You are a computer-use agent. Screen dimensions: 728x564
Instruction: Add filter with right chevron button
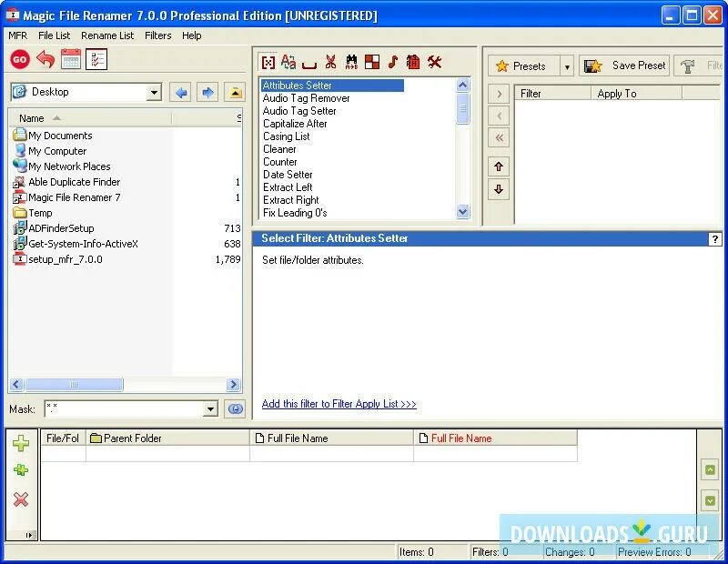[499, 95]
